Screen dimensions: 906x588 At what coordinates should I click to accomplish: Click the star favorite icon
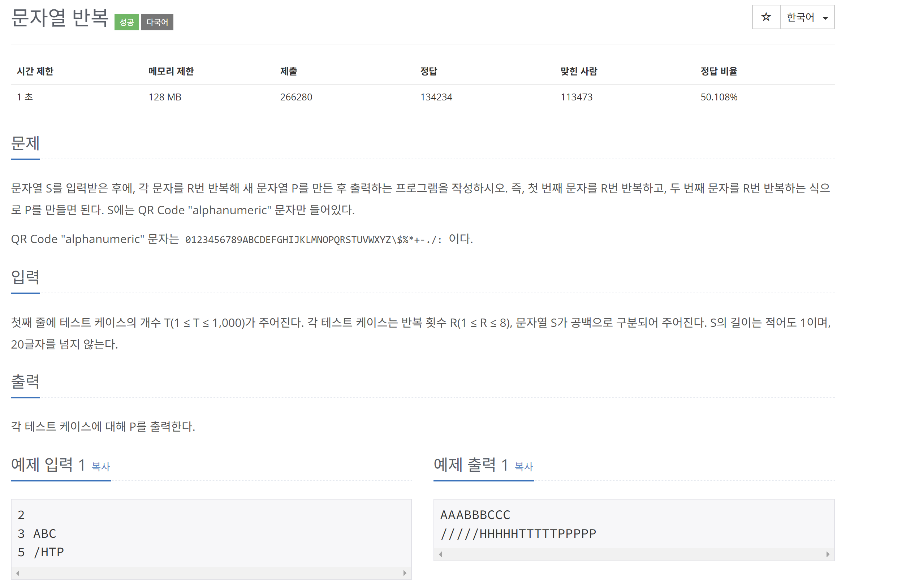[x=765, y=17]
